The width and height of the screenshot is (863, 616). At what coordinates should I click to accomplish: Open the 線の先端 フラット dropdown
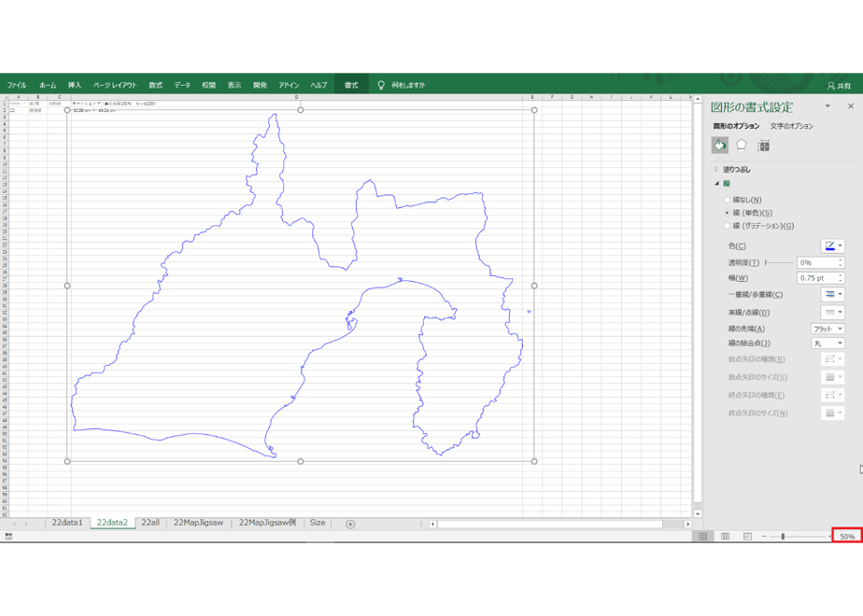[x=828, y=329]
